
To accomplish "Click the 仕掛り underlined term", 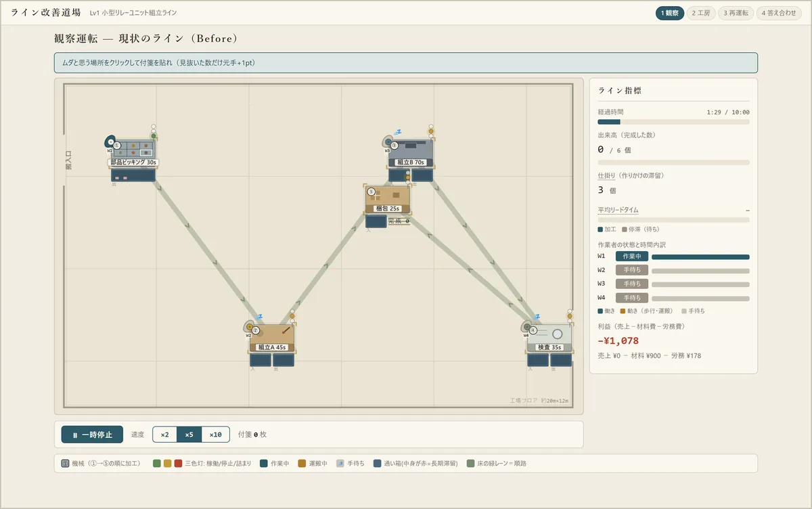I will click(x=607, y=175).
